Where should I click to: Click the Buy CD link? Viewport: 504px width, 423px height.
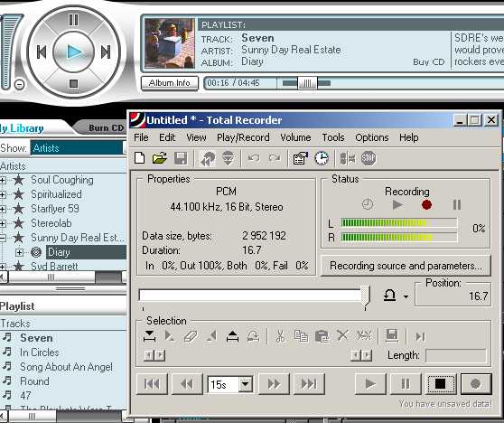click(x=428, y=61)
